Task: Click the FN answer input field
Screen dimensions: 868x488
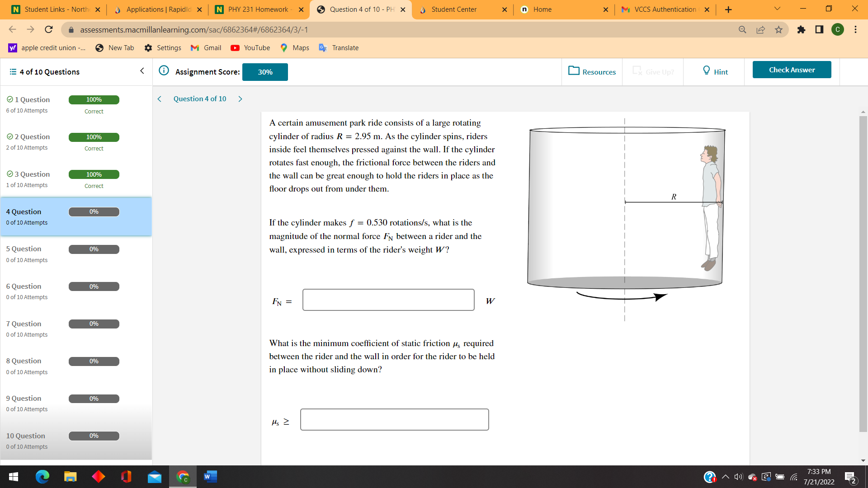Action: [x=388, y=300]
